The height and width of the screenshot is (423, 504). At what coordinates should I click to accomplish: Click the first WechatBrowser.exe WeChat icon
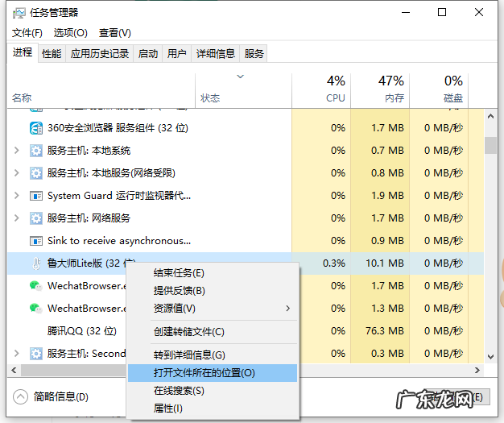click(35, 286)
